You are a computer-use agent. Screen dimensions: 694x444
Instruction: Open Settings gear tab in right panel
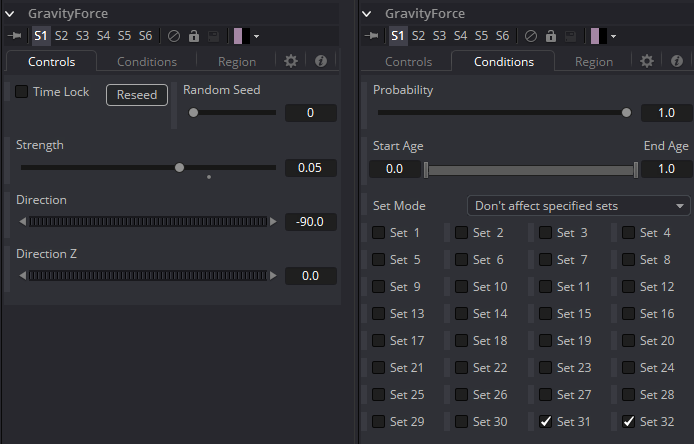(647, 61)
